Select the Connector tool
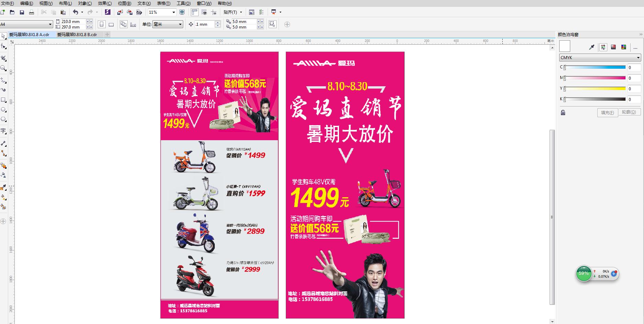Viewport: 644px width, 324px height. [x=3, y=153]
